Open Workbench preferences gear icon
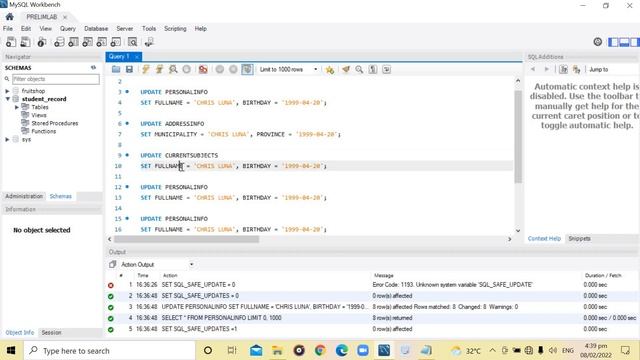Screen dimensions: 640x360 pos(598,42)
